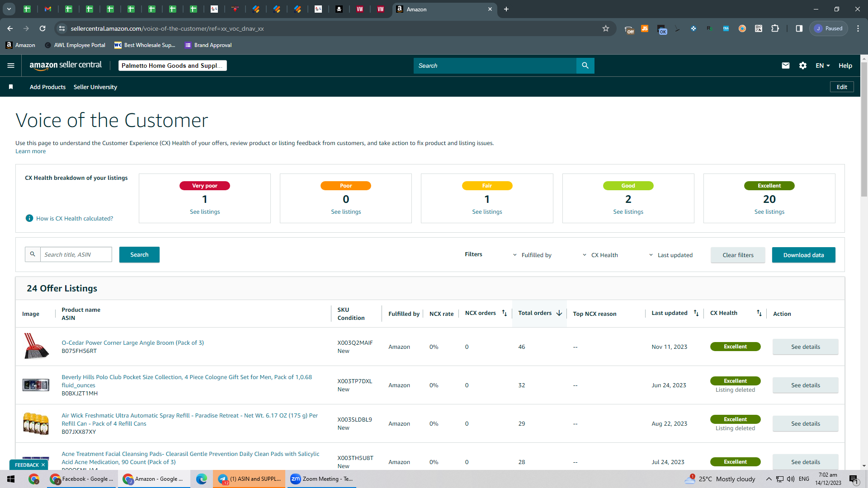Open the AWL Employee Portal bookmark
The height and width of the screenshot is (488, 868).
tap(75, 45)
